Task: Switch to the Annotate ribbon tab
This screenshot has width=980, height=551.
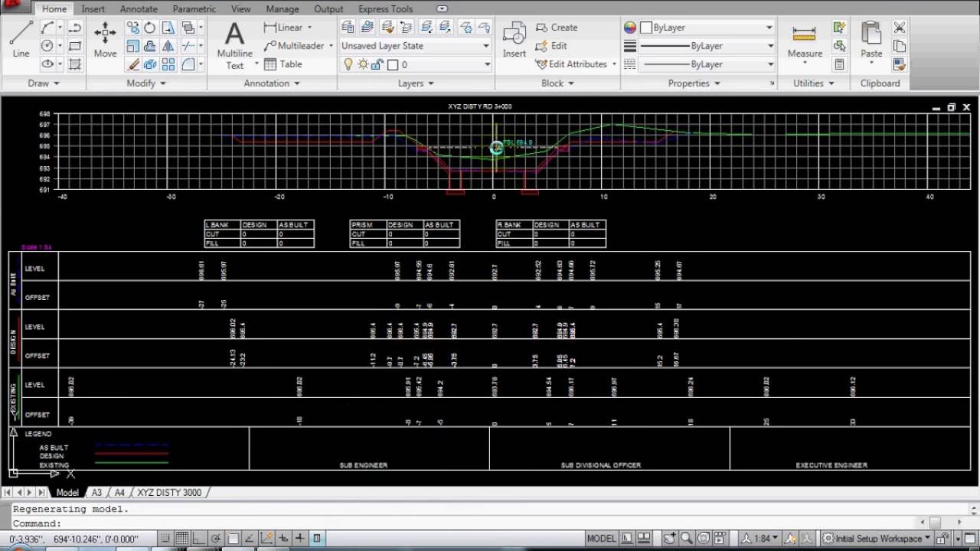Action: (139, 9)
